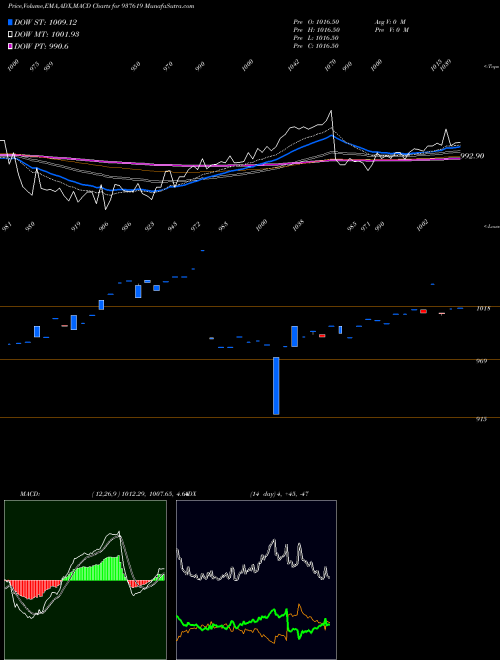Click the 'Pre C: 1016.50' value
The image size is (500, 660).
316,46
